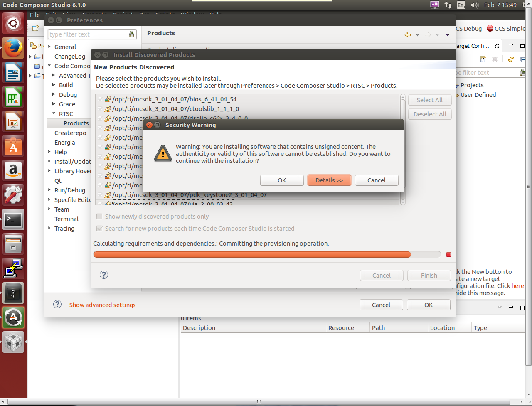This screenshot has height=406, width=532.
Task: Click OK in Preferences window
Action: [x=429, y=305]
